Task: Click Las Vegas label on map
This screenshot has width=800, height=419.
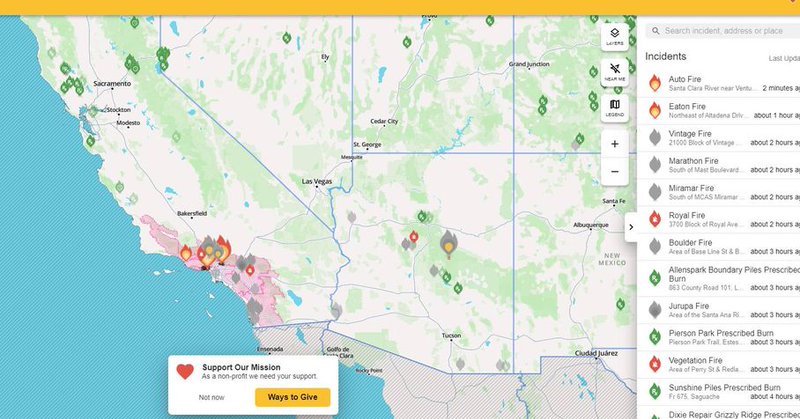Action: [317, 181]
